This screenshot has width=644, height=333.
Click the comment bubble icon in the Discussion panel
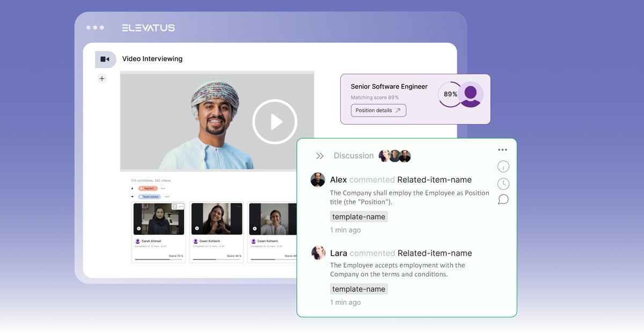click(503, 199)
